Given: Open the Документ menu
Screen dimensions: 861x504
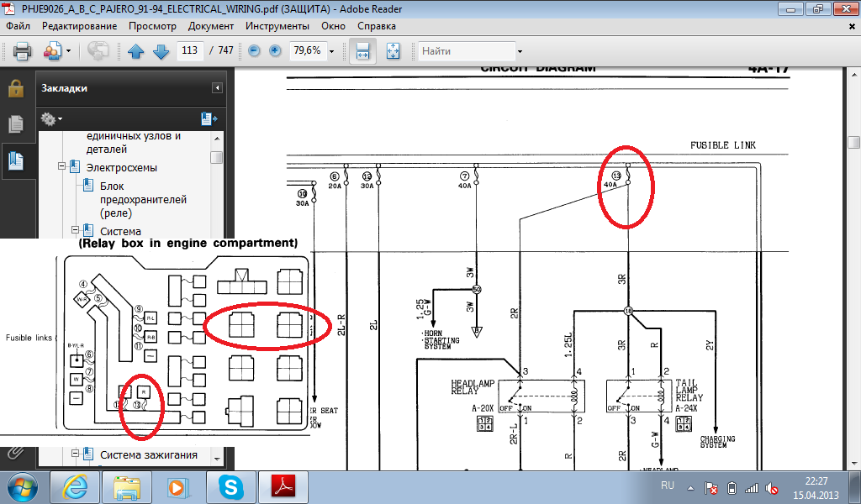Looking at the screenshot, I should 211,26.
